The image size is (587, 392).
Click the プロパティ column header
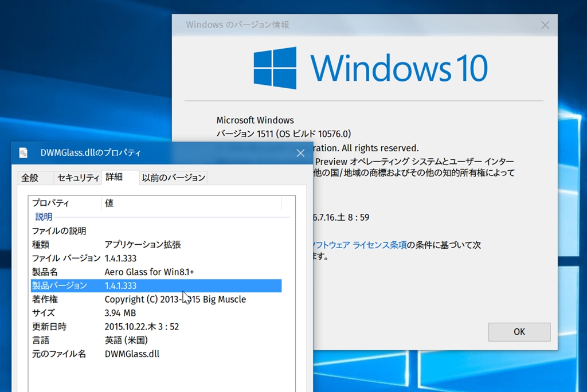(x=65, y=203)
